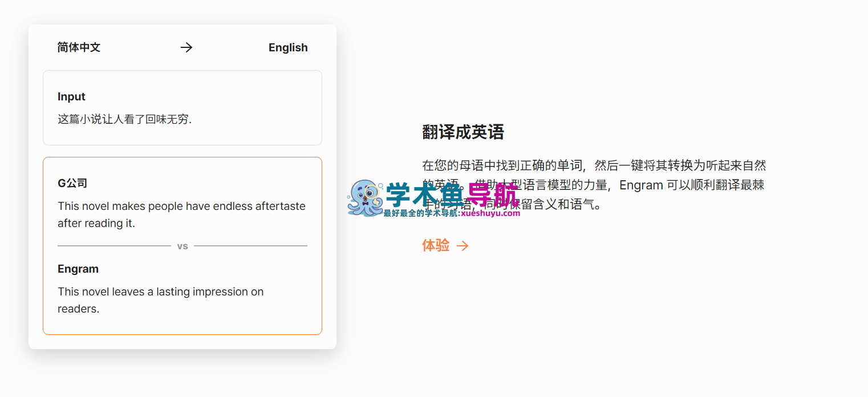The image size is (868, 397).
Task: Click the 'vs' separator label
Action: [182, 246]
